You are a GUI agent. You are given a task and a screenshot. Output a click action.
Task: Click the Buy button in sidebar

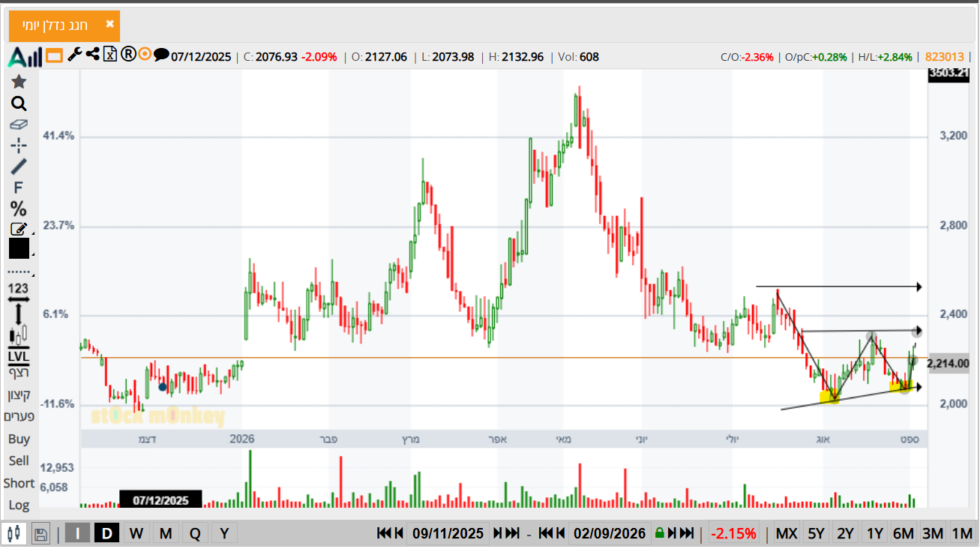point(19,439)
